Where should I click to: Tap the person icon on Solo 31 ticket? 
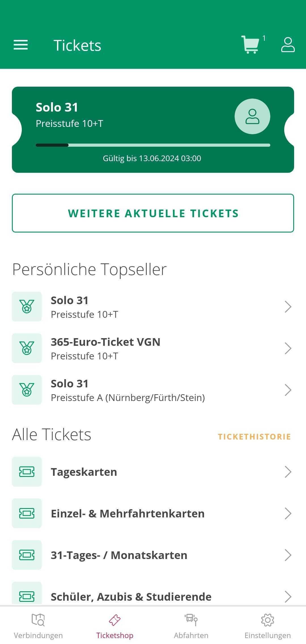(252, 116)
